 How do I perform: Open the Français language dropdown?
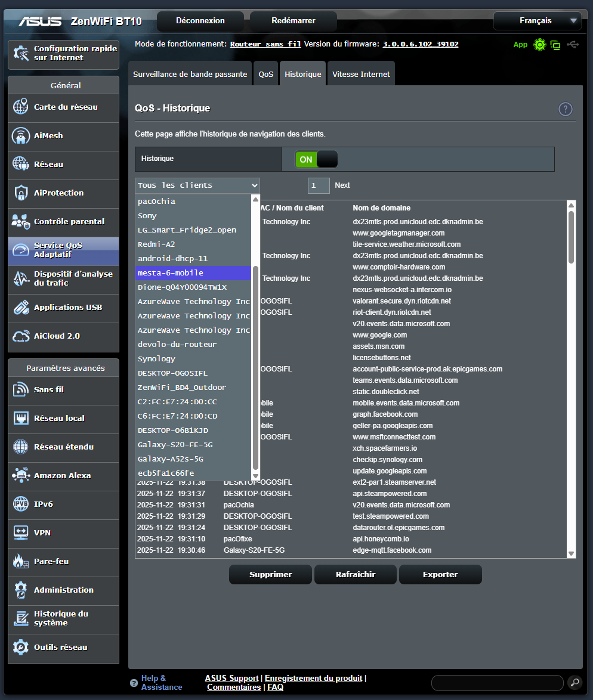[x=536, y=20]
